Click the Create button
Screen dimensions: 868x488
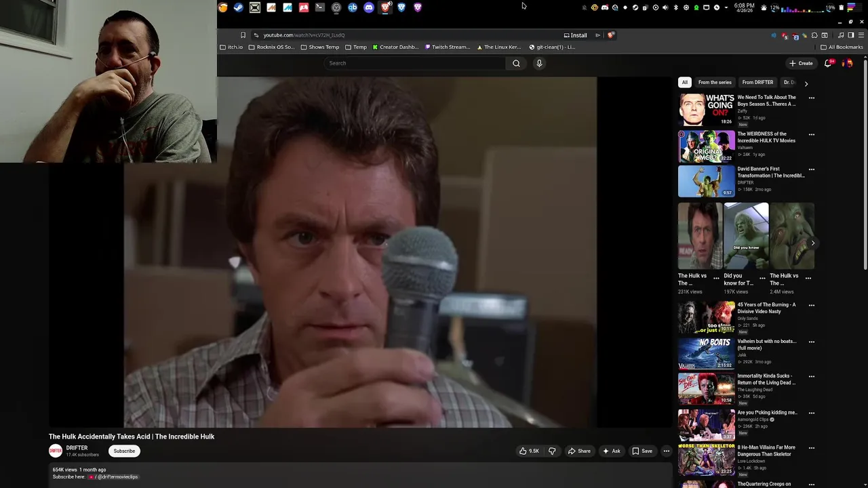point(801,63)
